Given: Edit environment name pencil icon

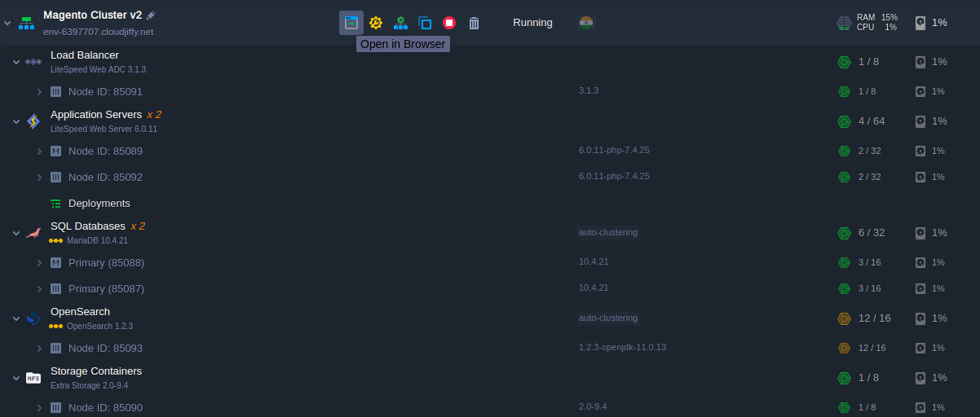Looking at the screenshot, I should [x=151, y=15].
